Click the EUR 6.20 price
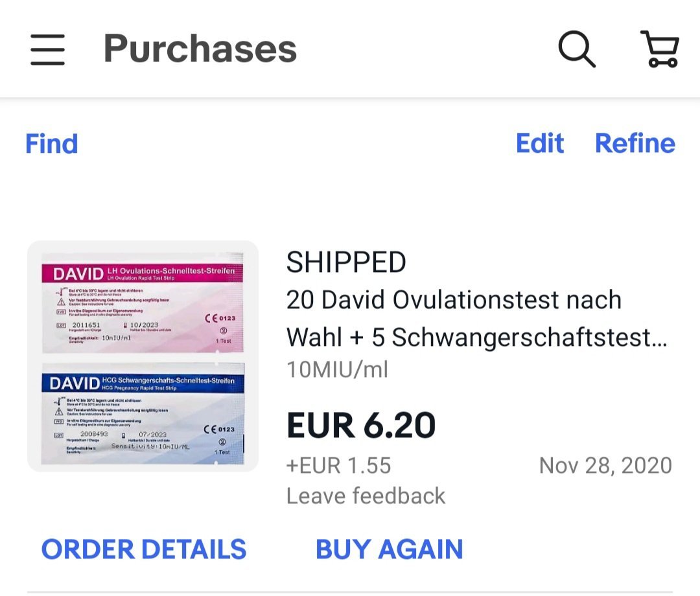Viewport: 700px width, 596px height. (361, 426)
